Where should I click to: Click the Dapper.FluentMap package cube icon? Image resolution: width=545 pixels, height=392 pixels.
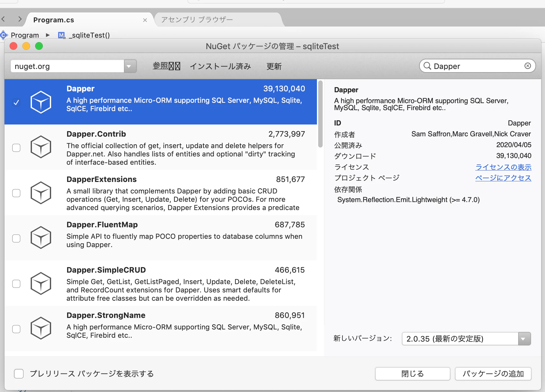[x=41, y=238]
